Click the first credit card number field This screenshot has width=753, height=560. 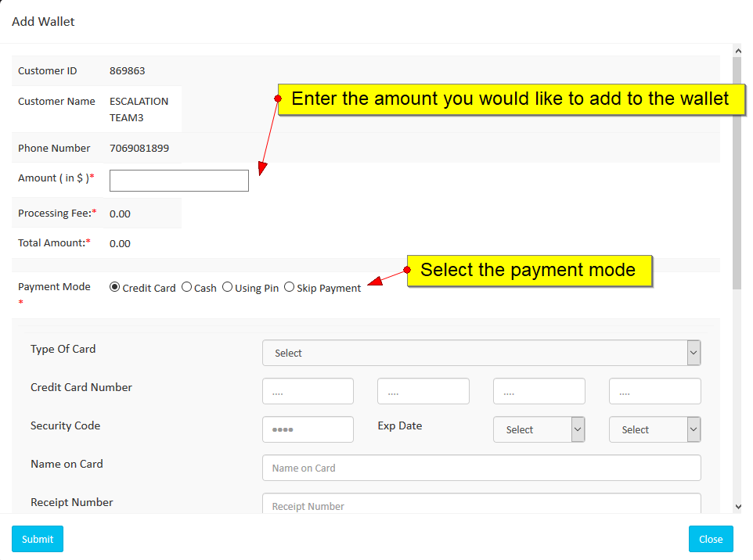coord(308,391)
